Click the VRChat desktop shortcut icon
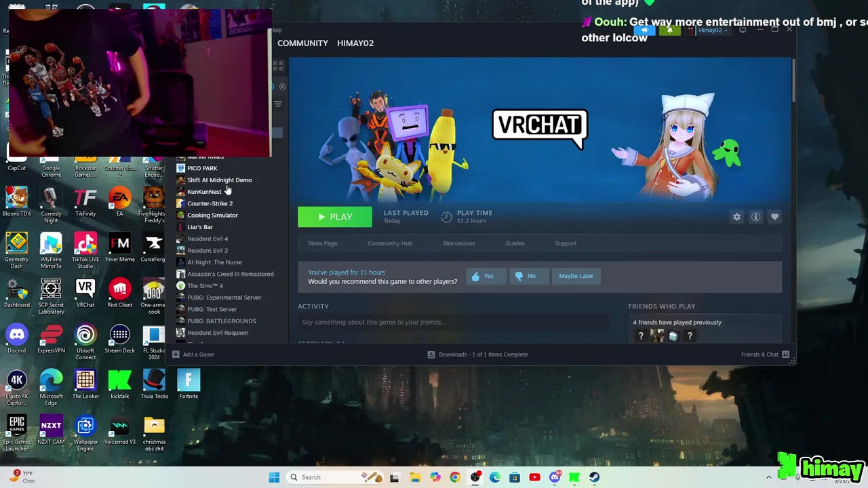 click(85, 293)
